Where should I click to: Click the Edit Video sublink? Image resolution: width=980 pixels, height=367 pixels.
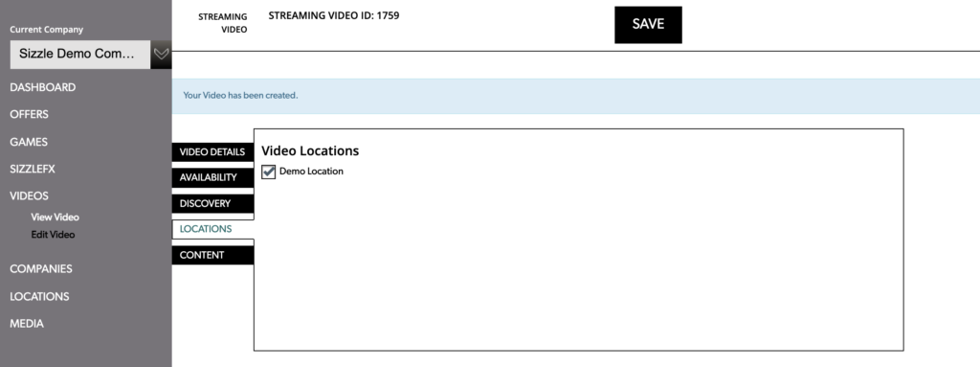[54, 235]
